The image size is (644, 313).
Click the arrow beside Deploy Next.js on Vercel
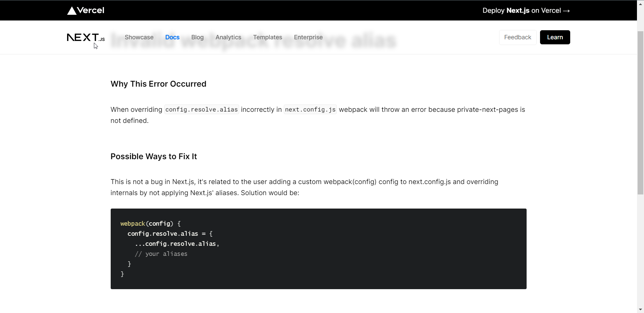(566, 11)
